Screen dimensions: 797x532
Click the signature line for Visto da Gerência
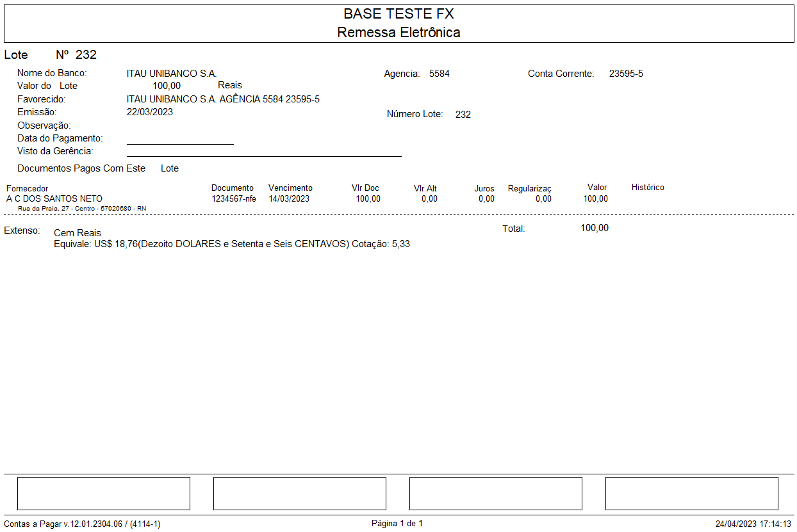coord(264,156)
